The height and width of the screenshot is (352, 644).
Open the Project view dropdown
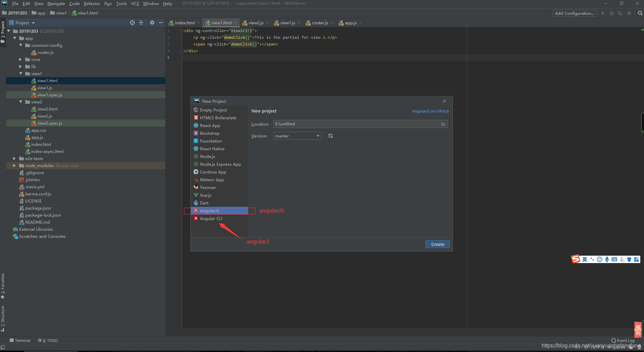pos(22,23)
